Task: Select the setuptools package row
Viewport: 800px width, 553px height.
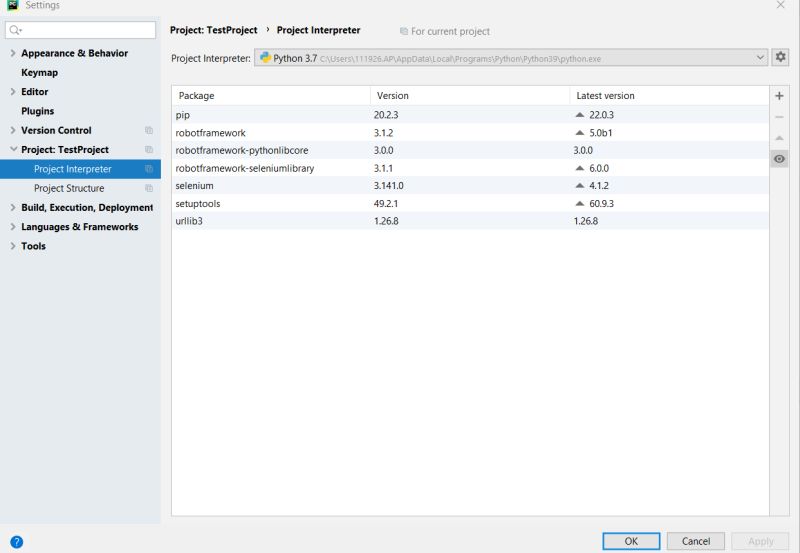Action: coord(470,203)
